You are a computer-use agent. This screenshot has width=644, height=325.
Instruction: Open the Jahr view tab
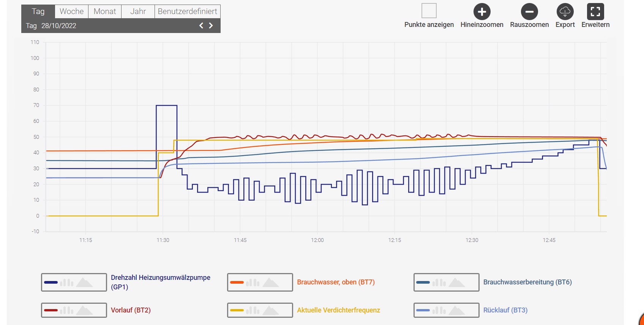click(x=138, y=11)
